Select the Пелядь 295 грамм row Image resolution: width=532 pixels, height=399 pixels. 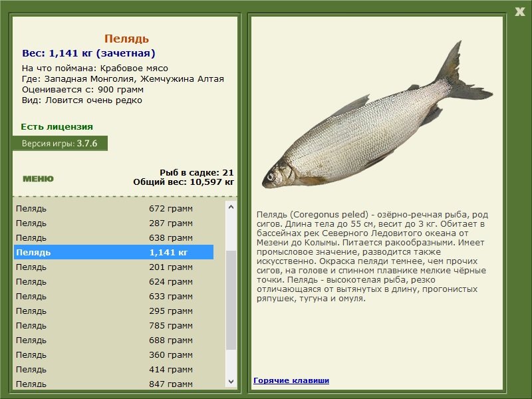click(114, 311)
